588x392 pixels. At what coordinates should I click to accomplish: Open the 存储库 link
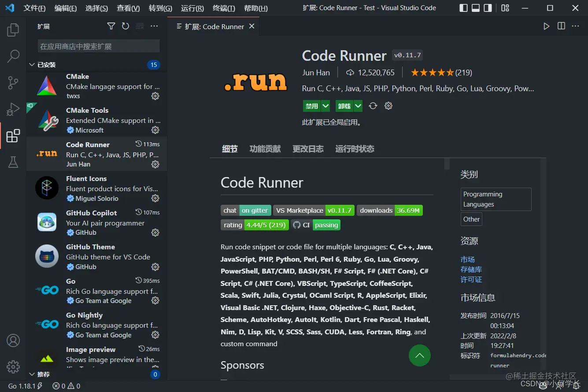click(471, 269)
